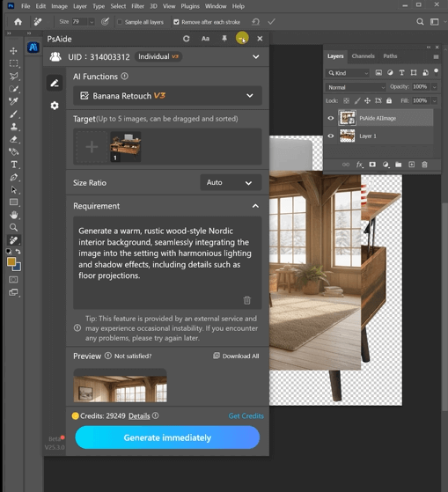The width and height of the screenshot is (448, 492).
Task: Open the Plugins menu
Action: tap(190, 6)
